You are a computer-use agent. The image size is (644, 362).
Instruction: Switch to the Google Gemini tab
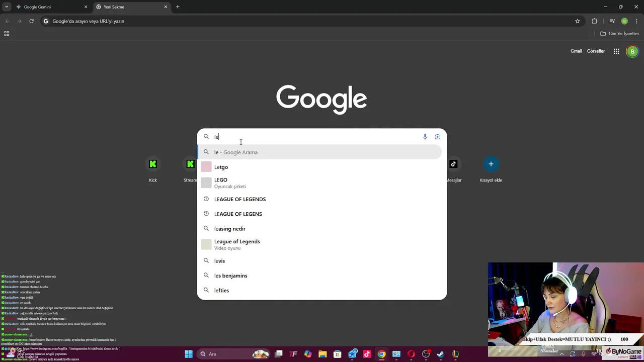[x=52, y=7]
